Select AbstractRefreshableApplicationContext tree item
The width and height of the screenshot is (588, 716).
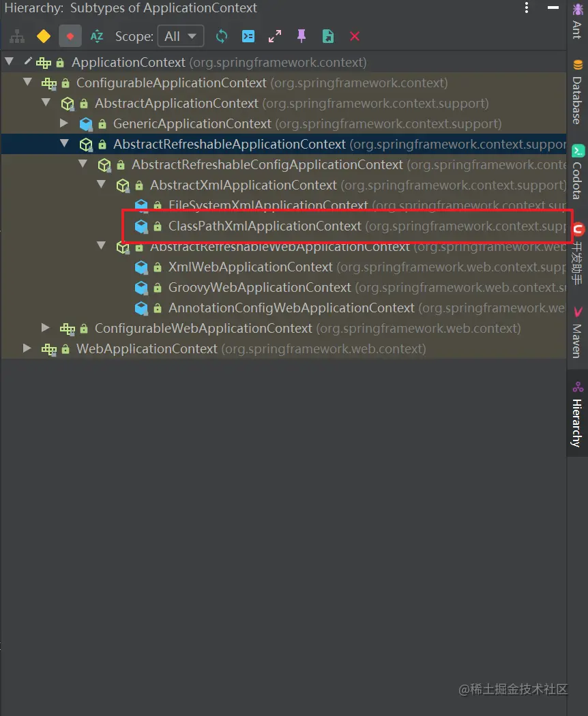pos(283,144)
